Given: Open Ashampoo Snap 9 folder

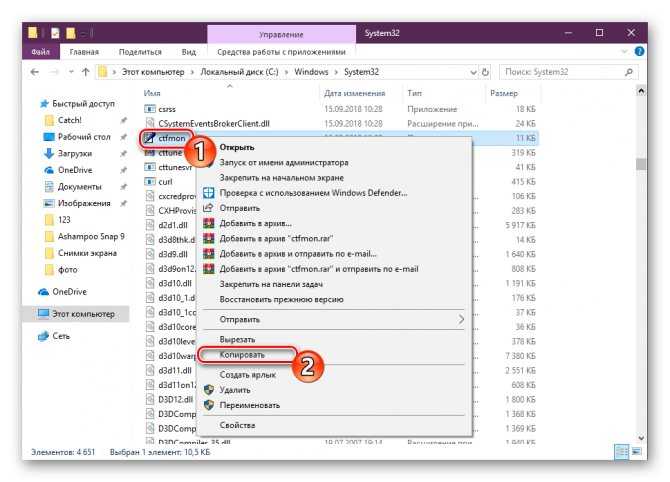Looking at the screenshot, I should (x=91, y=236).
